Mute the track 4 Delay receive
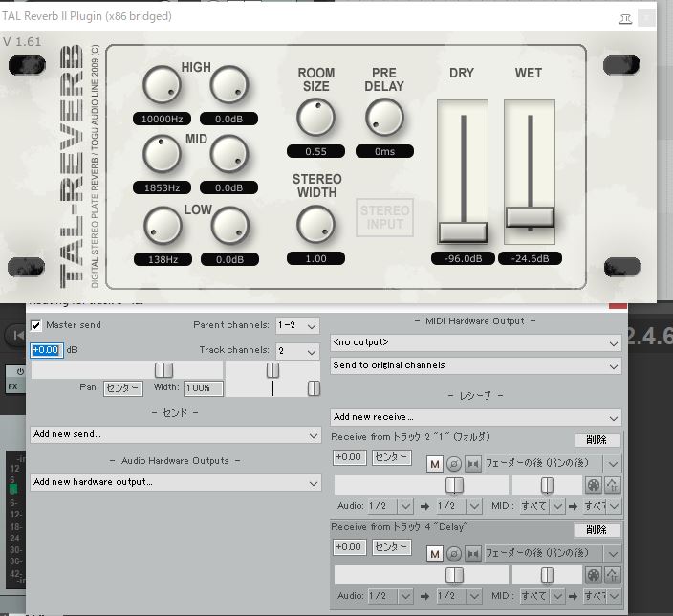Viewport: 673px width, 616px height. pyautogui.click(x=435, y=554)
